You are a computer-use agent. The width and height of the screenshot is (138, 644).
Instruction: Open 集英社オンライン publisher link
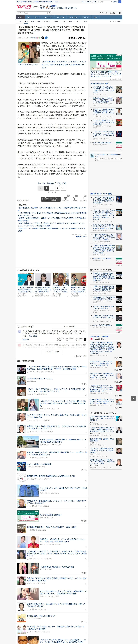pyautogui.click(x=77, y=38)
